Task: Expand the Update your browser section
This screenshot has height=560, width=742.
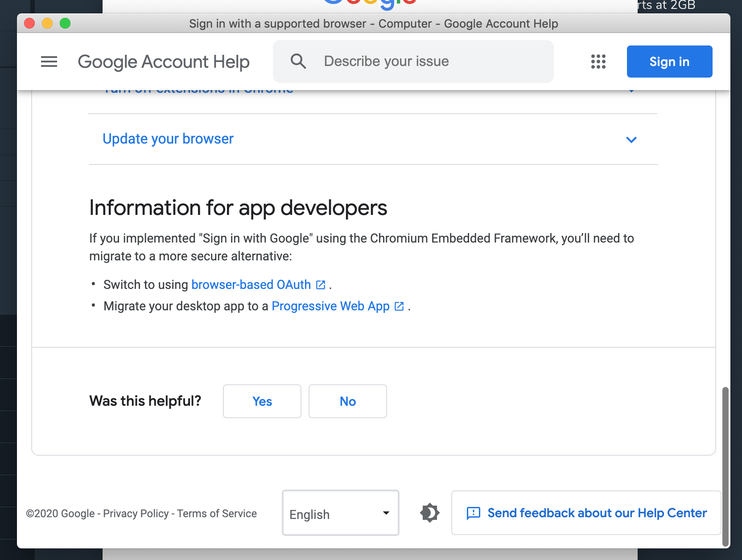Action: pyautogui.click(x=168, y=139)
